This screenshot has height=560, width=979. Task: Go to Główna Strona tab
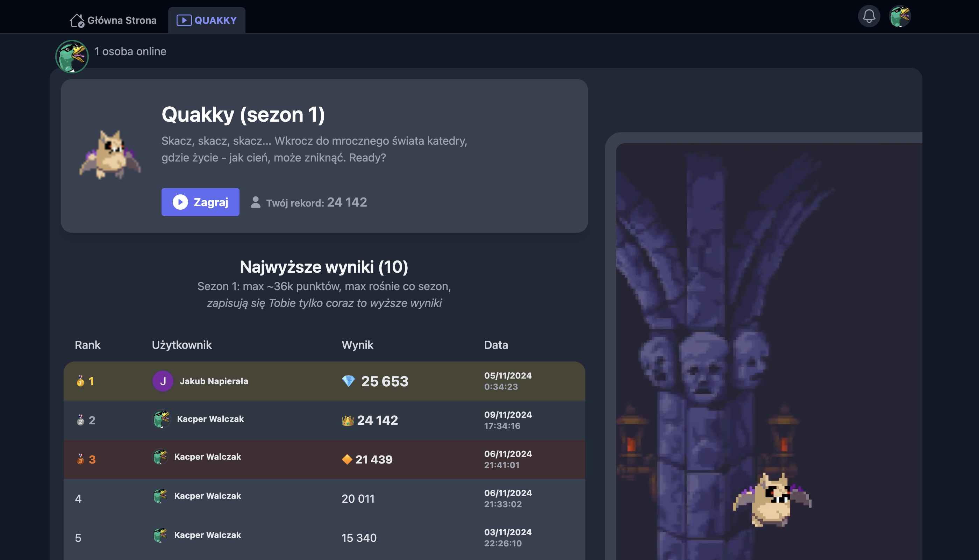pyautogui.click(x=114, y=20)
